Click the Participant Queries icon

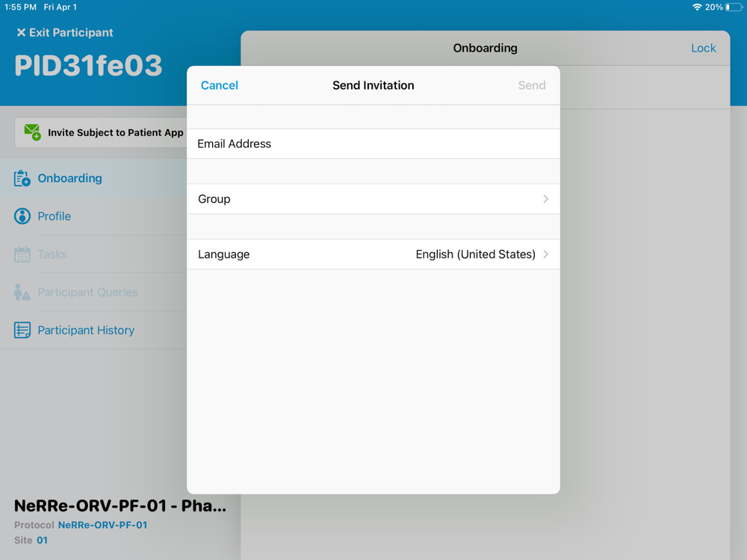click(x=22, y=293)
